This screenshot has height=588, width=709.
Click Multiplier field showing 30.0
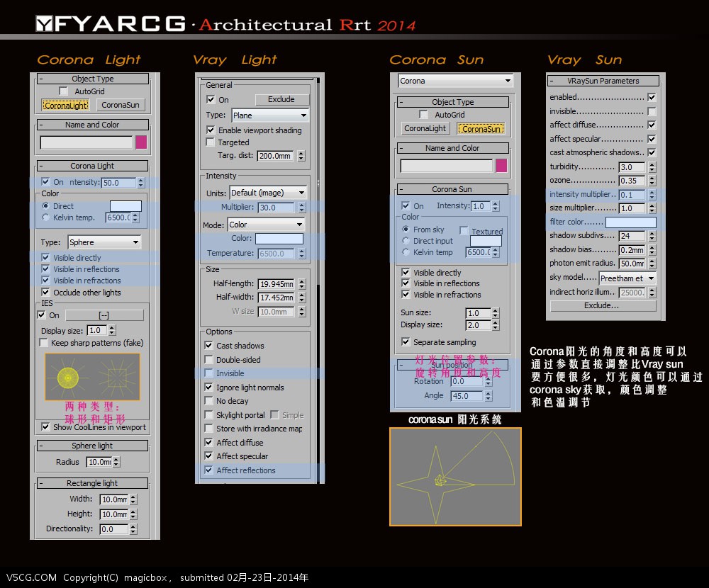(277, 208)
